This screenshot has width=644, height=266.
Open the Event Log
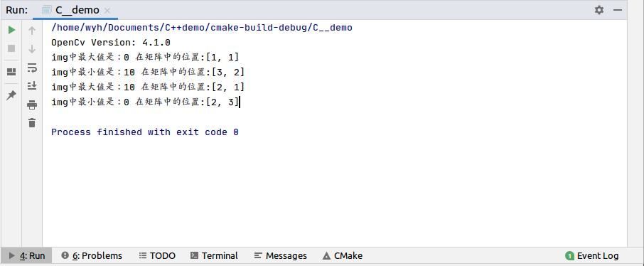pyautogui.click(x=592, y=256)
